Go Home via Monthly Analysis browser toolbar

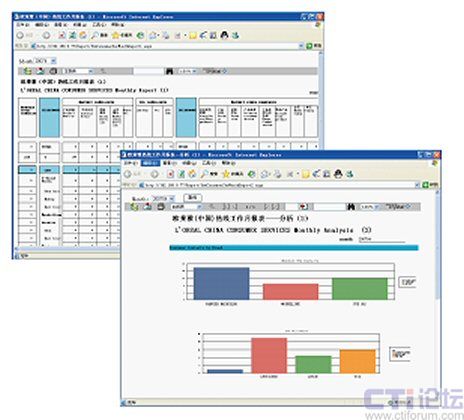tap(192, 174)
